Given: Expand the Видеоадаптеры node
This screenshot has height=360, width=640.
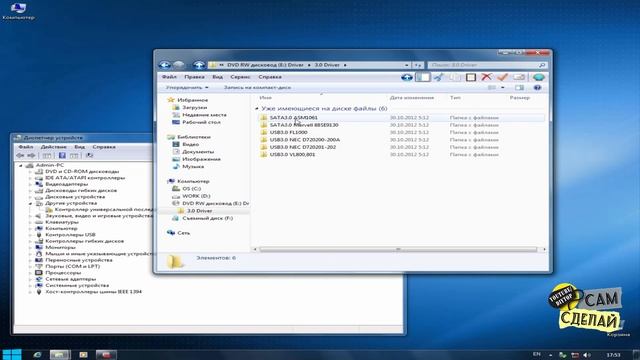Looking at the screenshot, I should point(30,184).
